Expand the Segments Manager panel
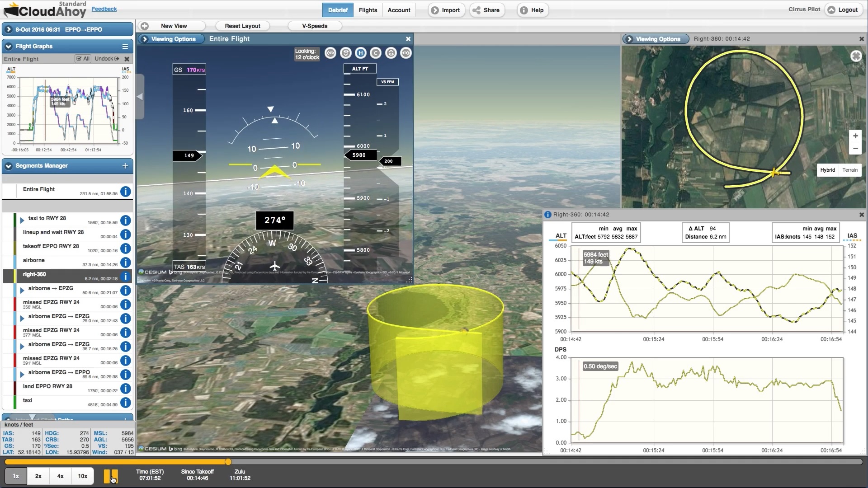Image resolution: width=868 pixels, height=488 pixels. click(x=8, y=166)
